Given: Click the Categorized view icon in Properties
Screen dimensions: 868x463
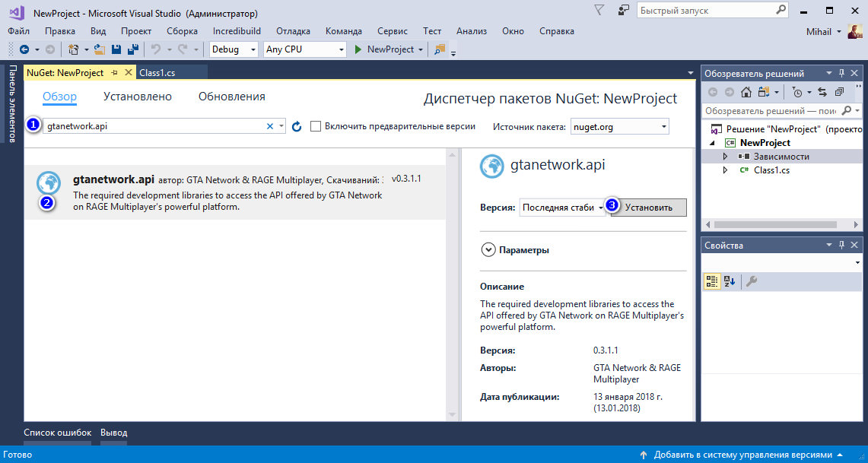Looking at the screenshot, I should pos(712,281).
